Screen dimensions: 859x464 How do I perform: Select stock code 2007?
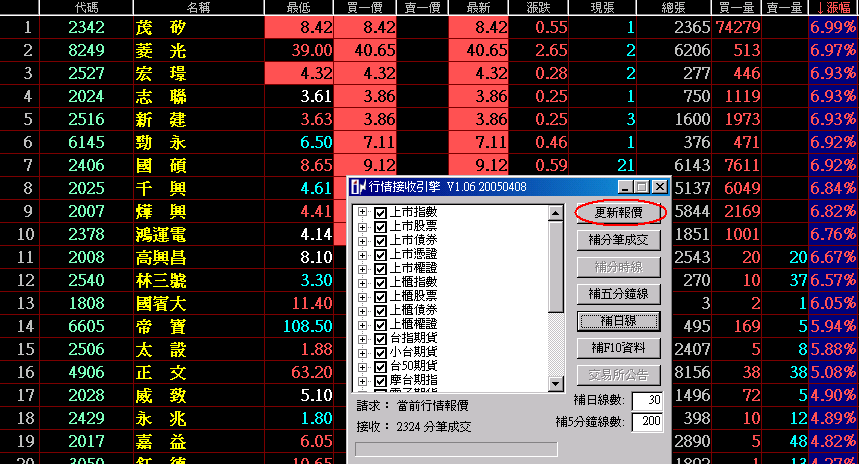(x=86, y=211)
